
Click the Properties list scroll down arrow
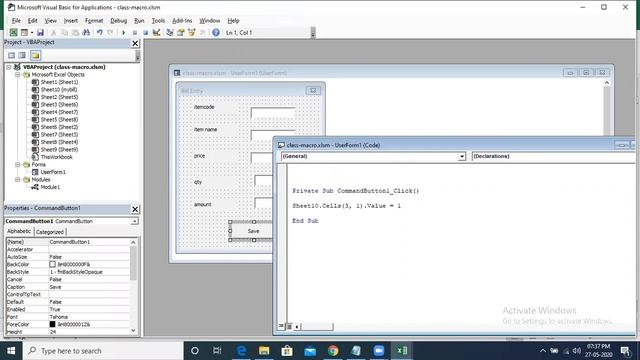pos(133,331)
